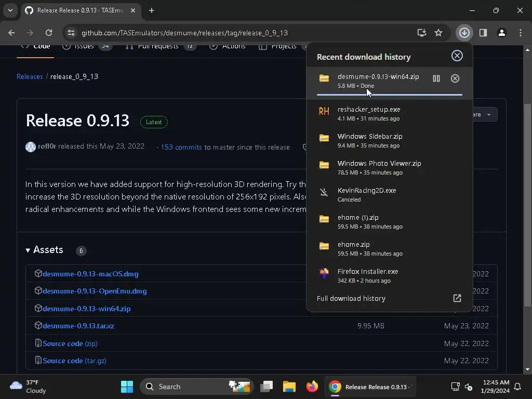The width and height of the screenshot is (532, 399).
Task: Launch Firefox from the taskbar
Action: [312, 387]
